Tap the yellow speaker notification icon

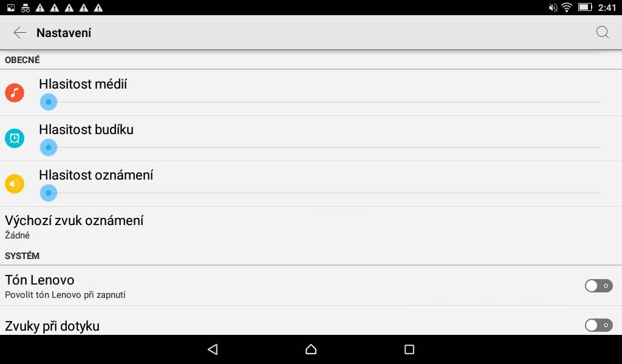click(15, 184)
